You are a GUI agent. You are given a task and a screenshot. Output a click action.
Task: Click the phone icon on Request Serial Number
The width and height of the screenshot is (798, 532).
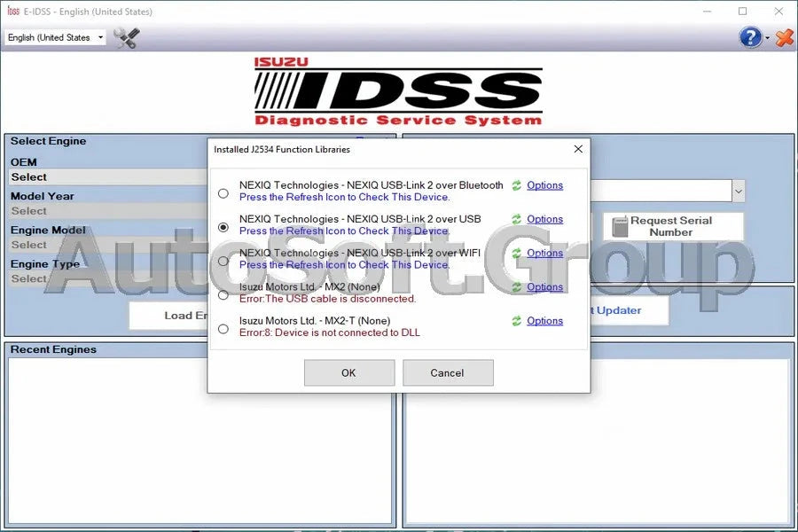coord(620,227)
